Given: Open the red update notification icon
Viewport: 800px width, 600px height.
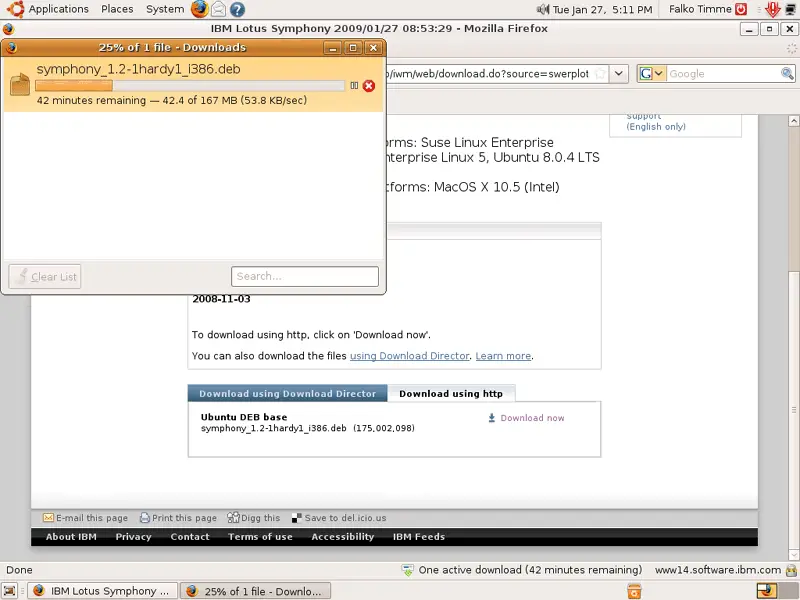Looking at the screenshot, I should [x=772, y=9].
